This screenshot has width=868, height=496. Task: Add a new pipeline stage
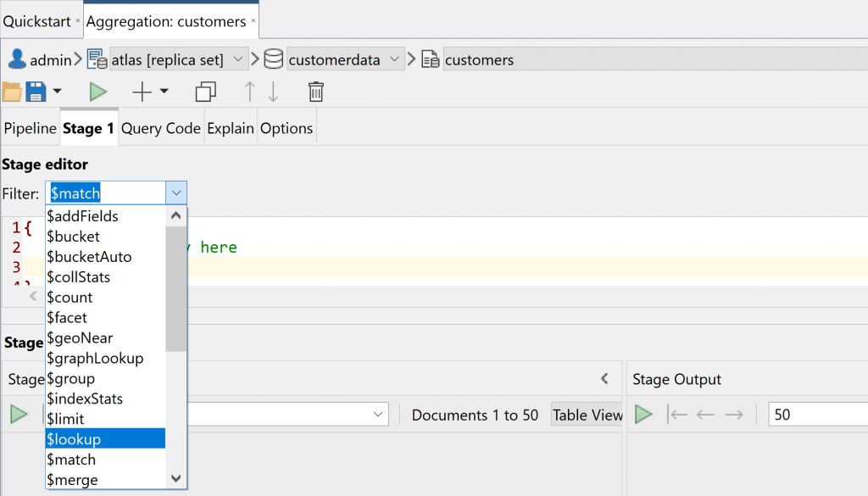tap(141, 92)
